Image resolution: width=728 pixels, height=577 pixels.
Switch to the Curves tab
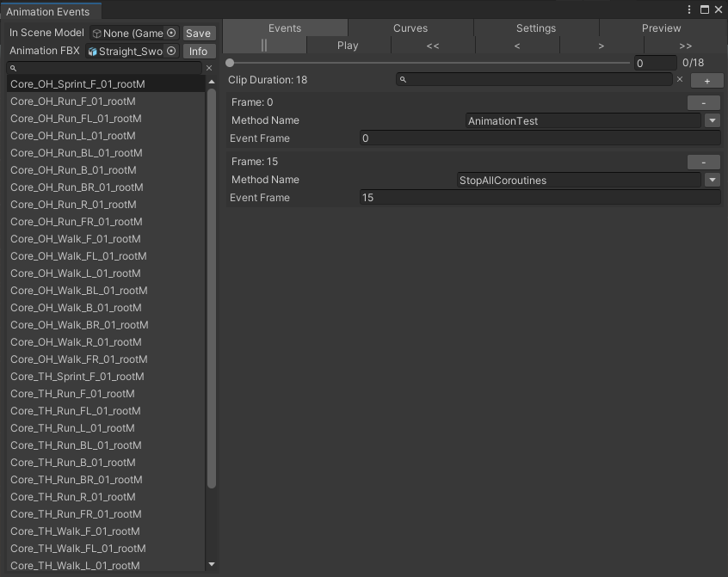point(410,28)
